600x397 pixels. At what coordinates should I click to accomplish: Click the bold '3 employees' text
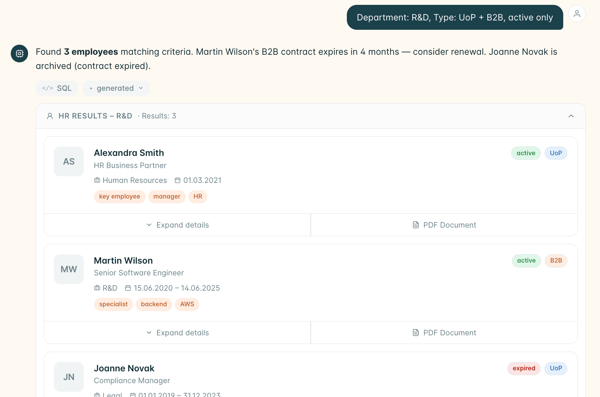coord(91,52)
